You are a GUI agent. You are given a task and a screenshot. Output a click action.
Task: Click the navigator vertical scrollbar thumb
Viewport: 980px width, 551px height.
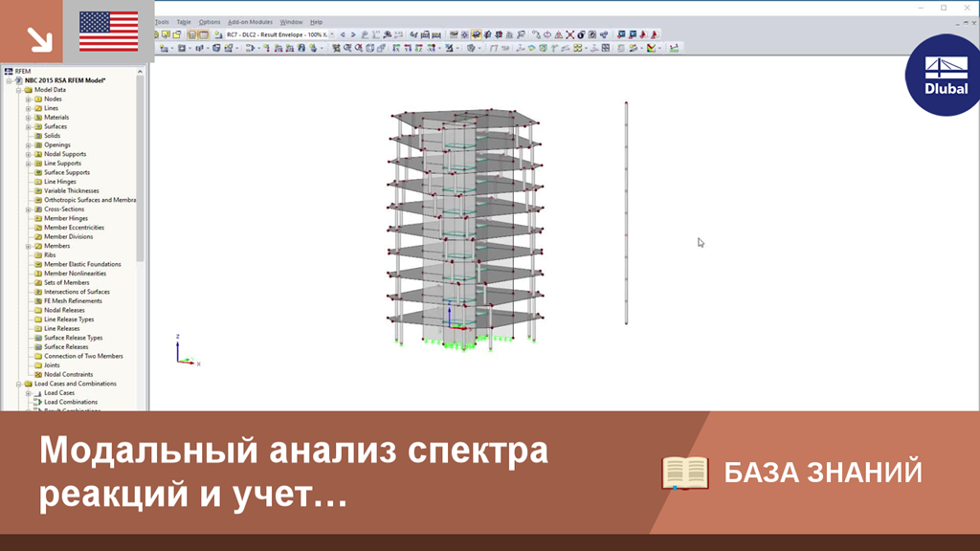pyautogui.click(x=140, y=168)
